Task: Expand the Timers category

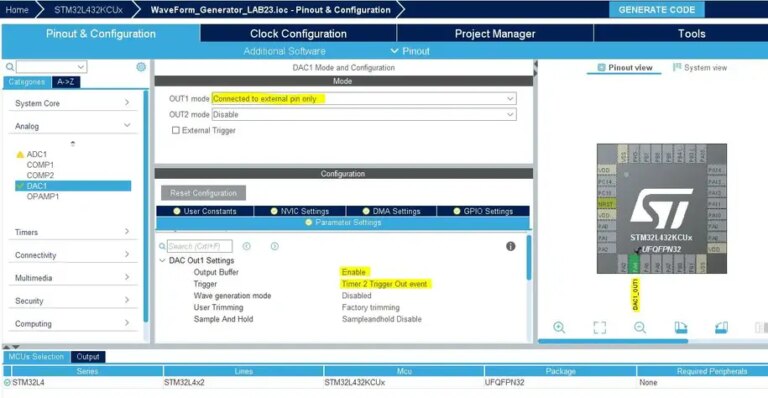Action: coord(72,232)
